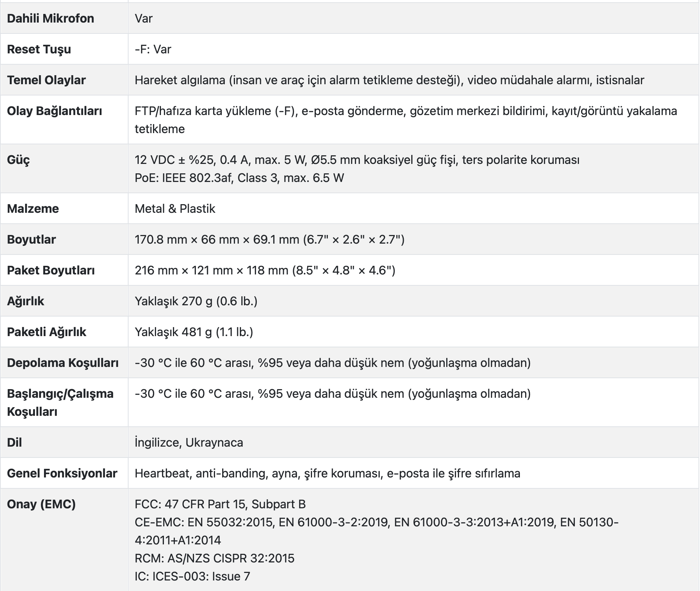Click the "Onay (EMC)" row label
The image size is (700, 591).
[41, 504]
